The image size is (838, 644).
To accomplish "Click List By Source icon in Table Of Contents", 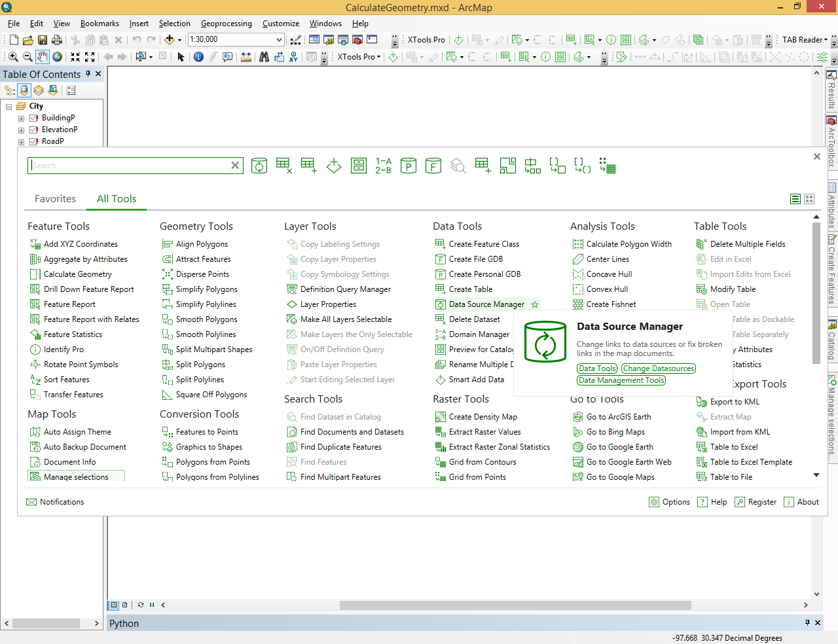I will [x=24, y=90].
